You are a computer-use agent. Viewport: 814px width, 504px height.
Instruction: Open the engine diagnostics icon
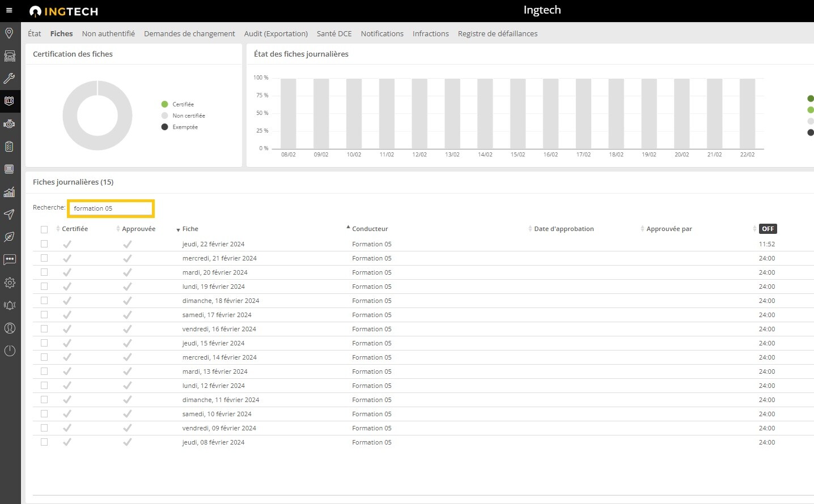tap(10, 124)
